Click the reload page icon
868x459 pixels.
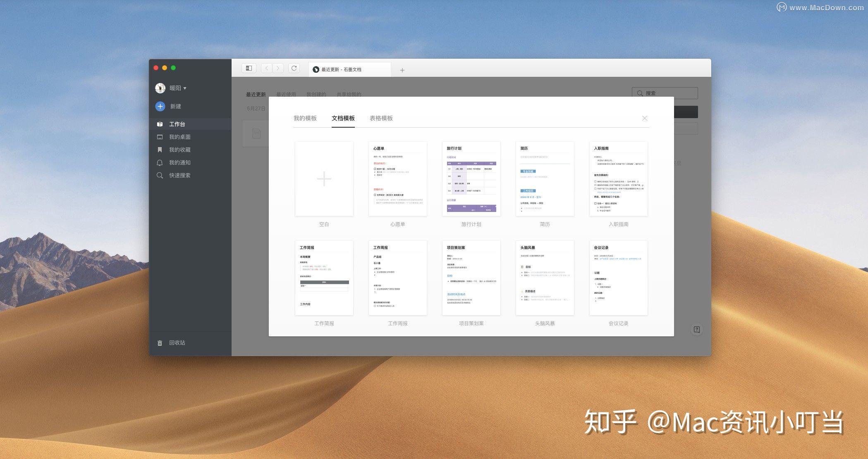point(294,68)
